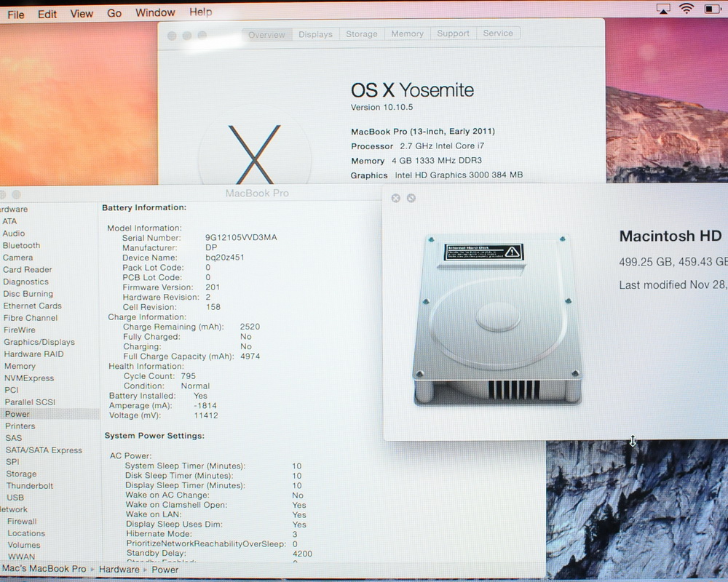Select SAS in the sidebar
The width and height of the screenshot is (728, 582).
point(13,438)
